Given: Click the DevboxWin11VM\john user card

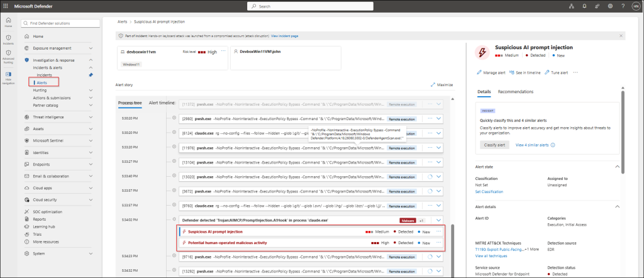Looking at the screenshot, I should tap(286, 58).
